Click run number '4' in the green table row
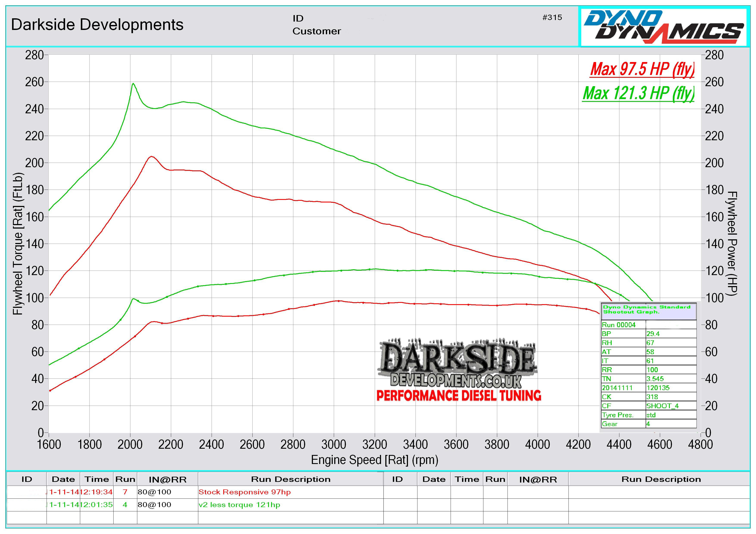 click(x=125, y=504)
